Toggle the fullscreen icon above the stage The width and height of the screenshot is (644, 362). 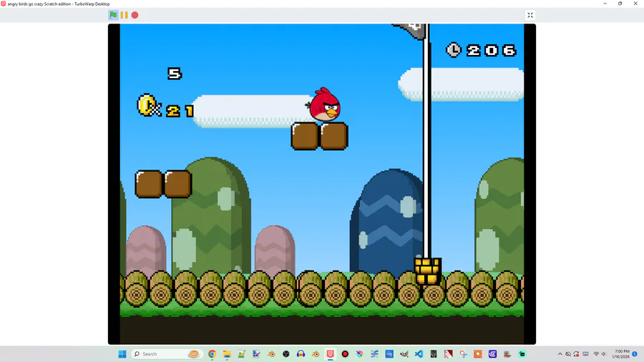coord(530,15)
